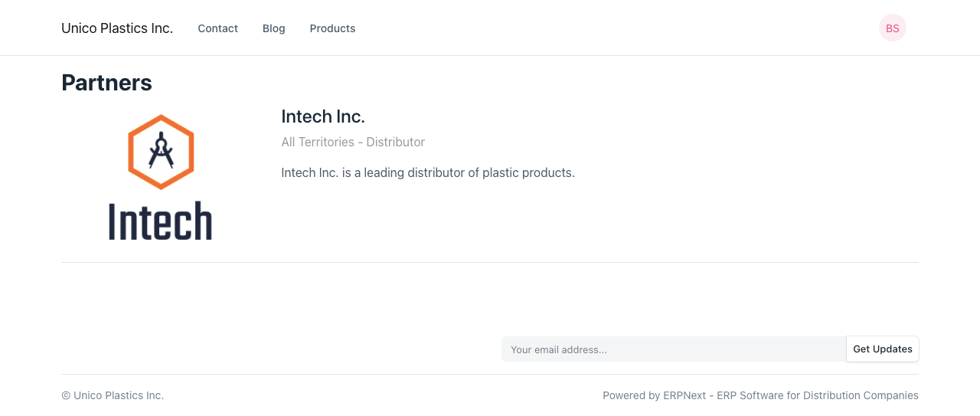The height and width of the screenshot is (416, 980).
Task: Click the dark Intech wordmark under the hexagon
Action: tap(160, 221)
